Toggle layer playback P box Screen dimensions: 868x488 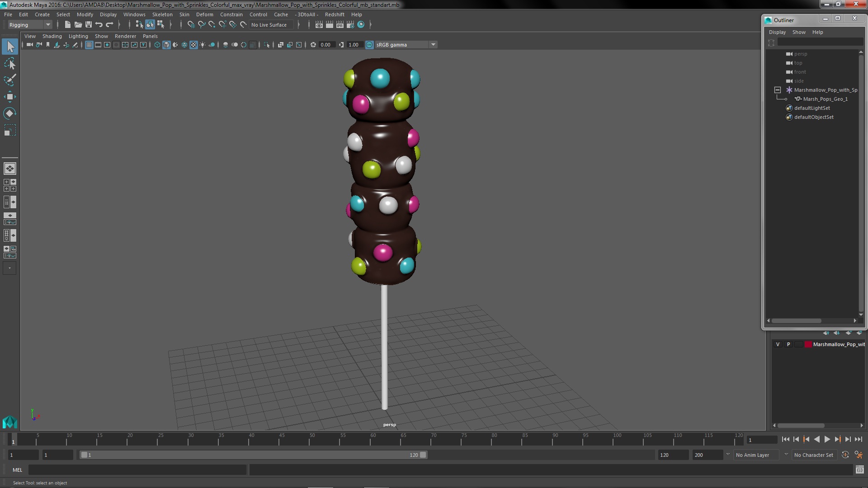click(x=788, y=344)
